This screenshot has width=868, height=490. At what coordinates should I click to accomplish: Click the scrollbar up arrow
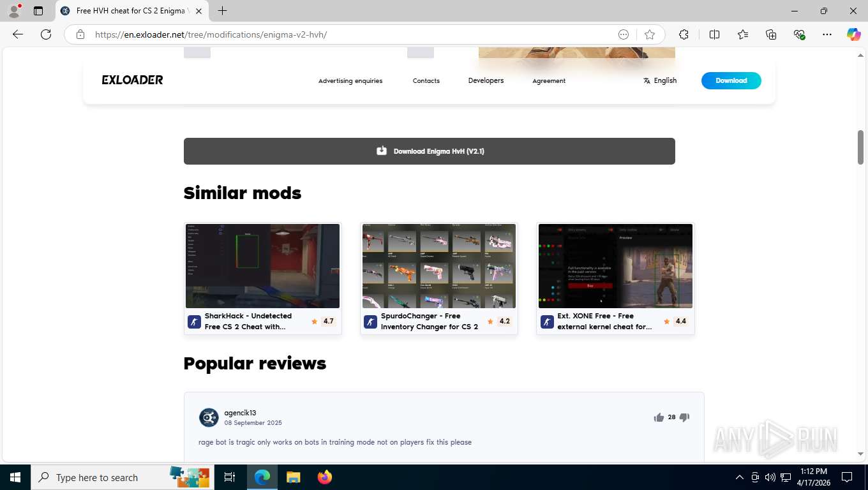coord(860,56)
